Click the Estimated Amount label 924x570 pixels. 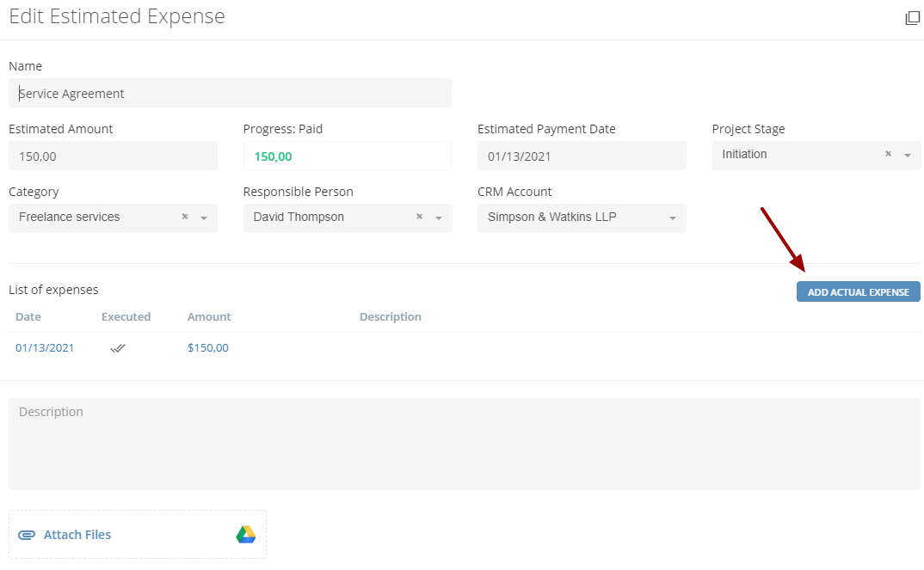click(61, 129)
